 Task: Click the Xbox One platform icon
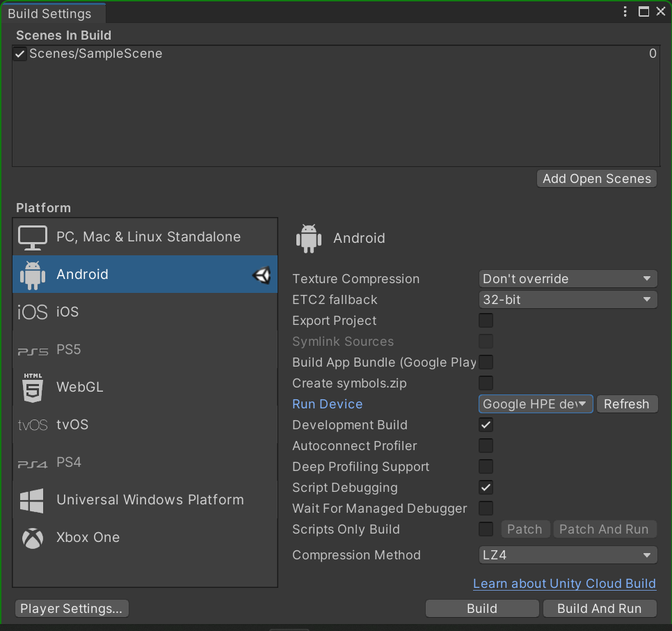point(31,537)
